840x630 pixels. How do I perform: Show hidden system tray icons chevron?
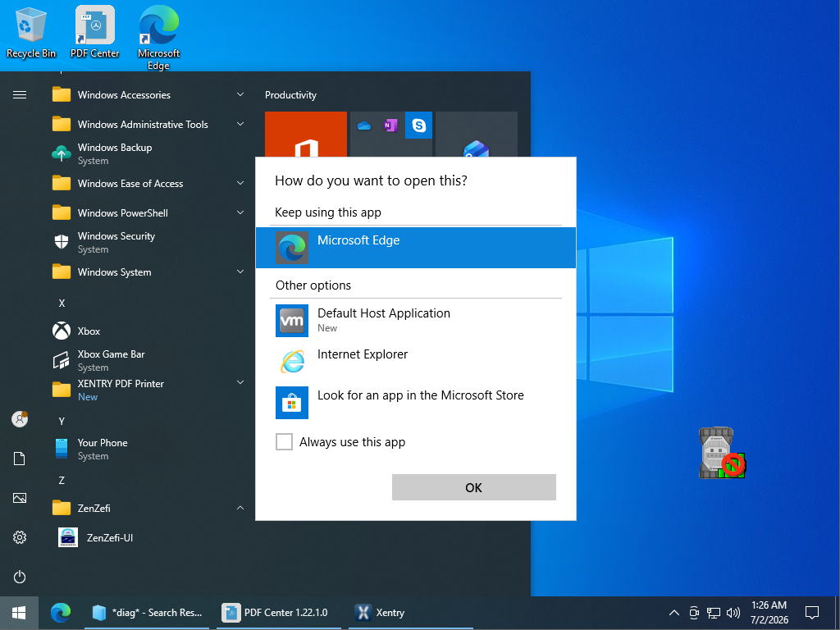[674, 612]
